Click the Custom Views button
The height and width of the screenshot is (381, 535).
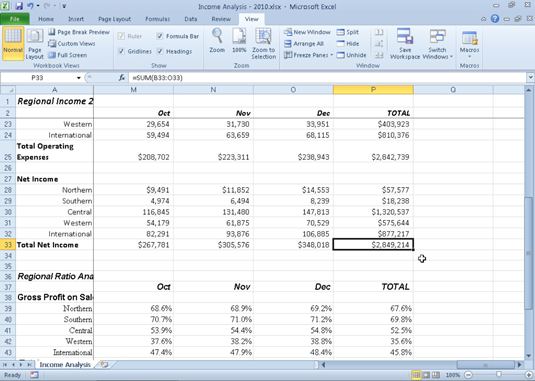pos(72,44)
